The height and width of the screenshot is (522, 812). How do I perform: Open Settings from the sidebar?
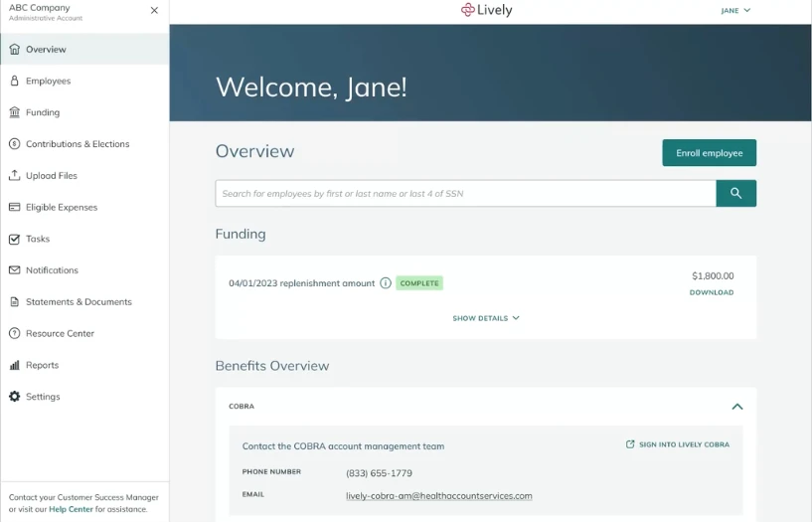click(x=84, y=397)
